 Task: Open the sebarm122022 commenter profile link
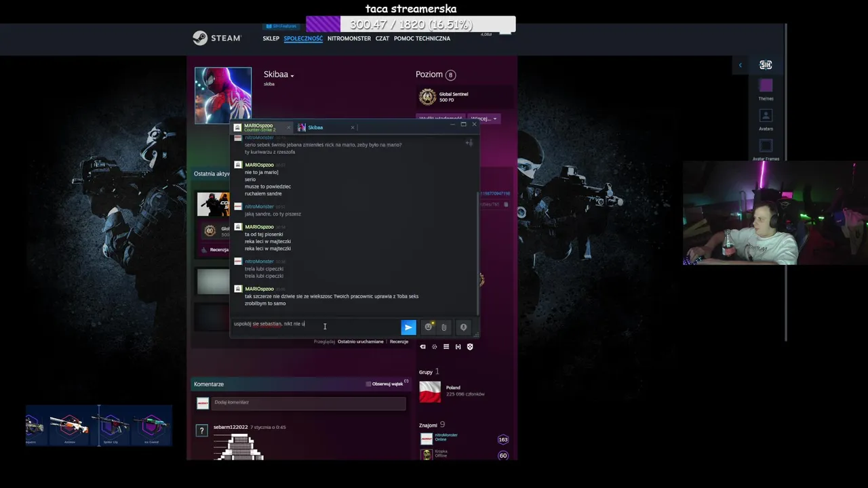tap(231, 427)
